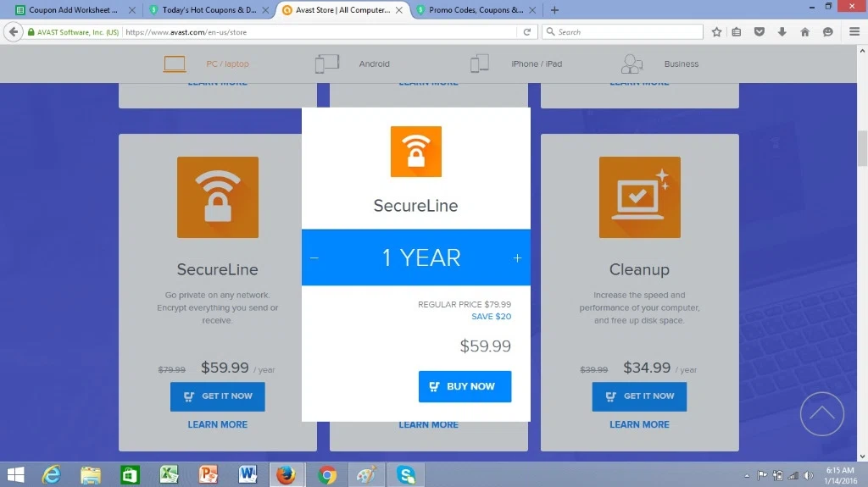Open a new browser tab
This screenshot has width=868, height=487.
[554, 10]
